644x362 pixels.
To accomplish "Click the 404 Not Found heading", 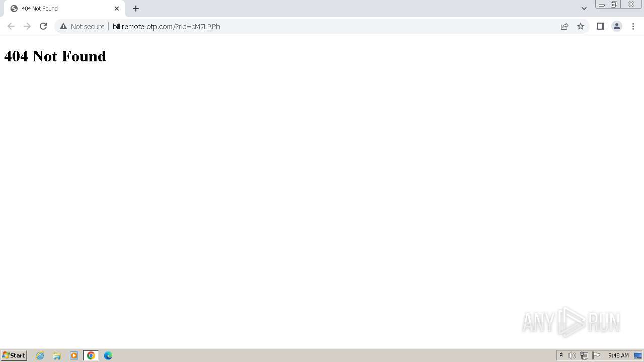I will [55, 56].
